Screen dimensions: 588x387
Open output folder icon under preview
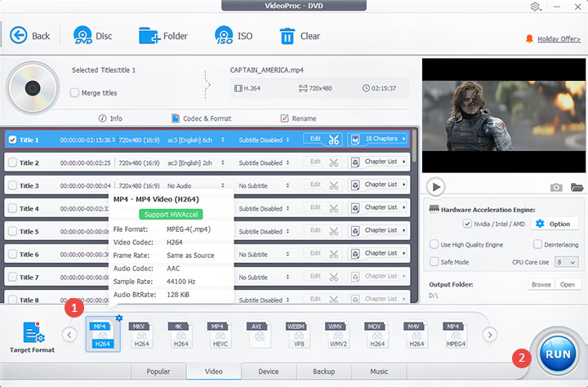coord(577,187)
